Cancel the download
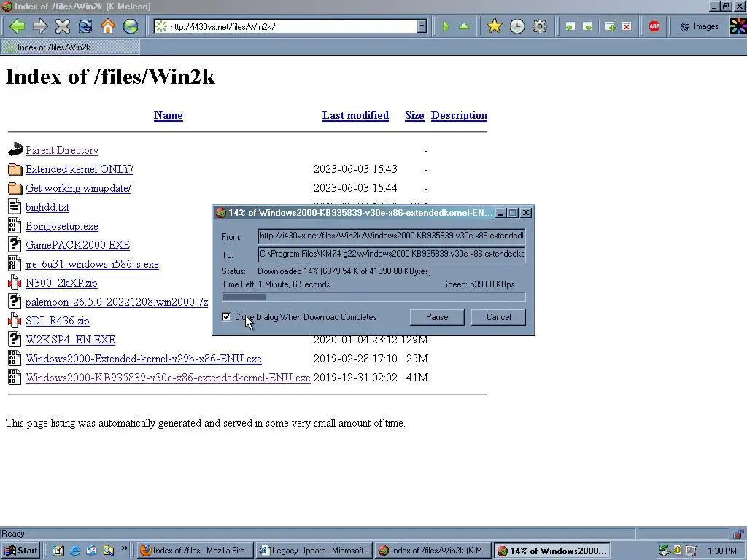The width and height of the screenshot is (747, 560). 498,317
